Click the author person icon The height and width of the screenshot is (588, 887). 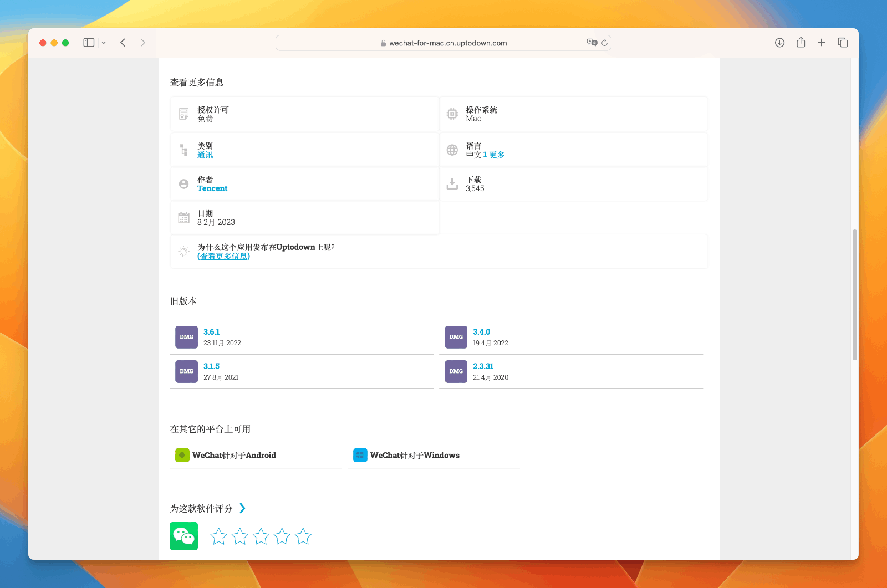coord(184,184)
